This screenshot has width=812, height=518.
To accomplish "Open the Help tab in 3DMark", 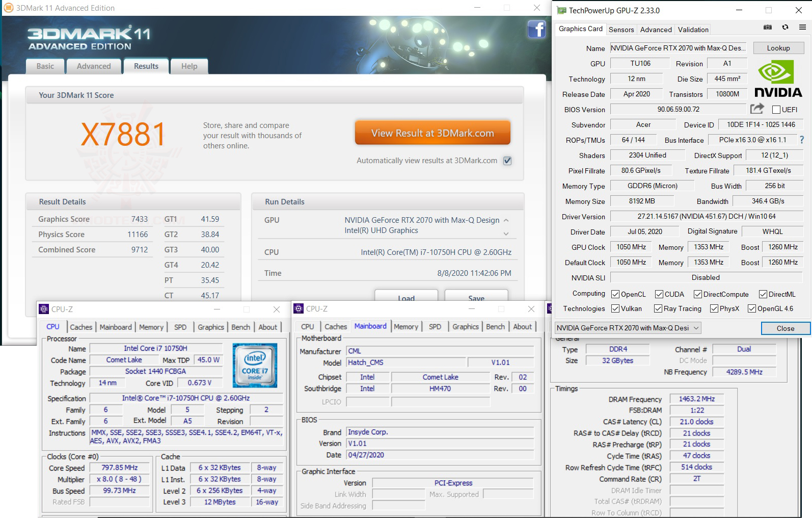I will point(189,66).
